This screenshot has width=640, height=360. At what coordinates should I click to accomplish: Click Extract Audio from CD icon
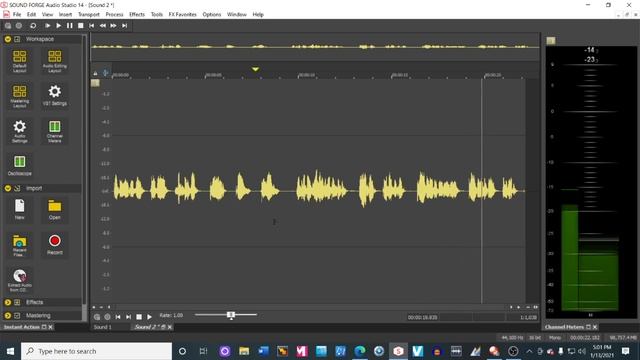point(20,280)
